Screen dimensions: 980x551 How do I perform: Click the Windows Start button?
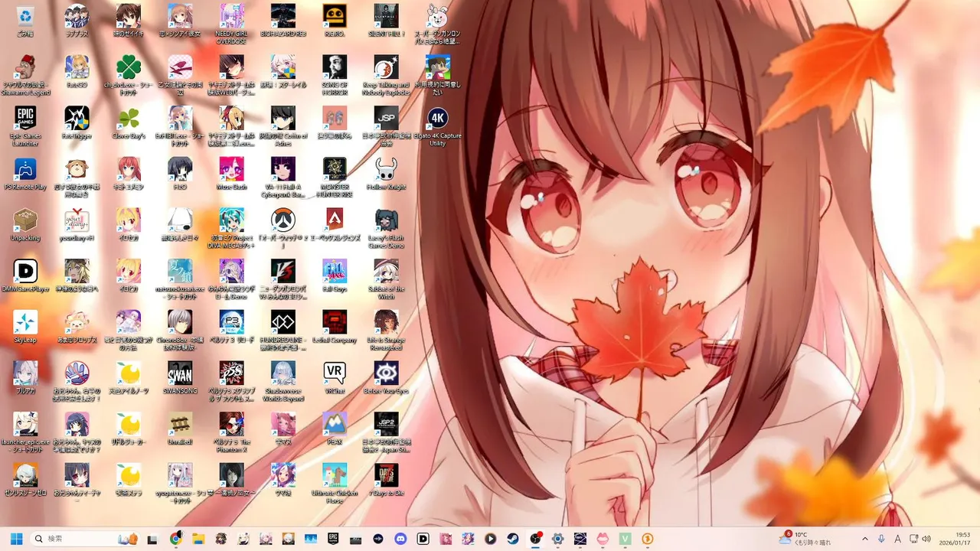tap(16, 539)
